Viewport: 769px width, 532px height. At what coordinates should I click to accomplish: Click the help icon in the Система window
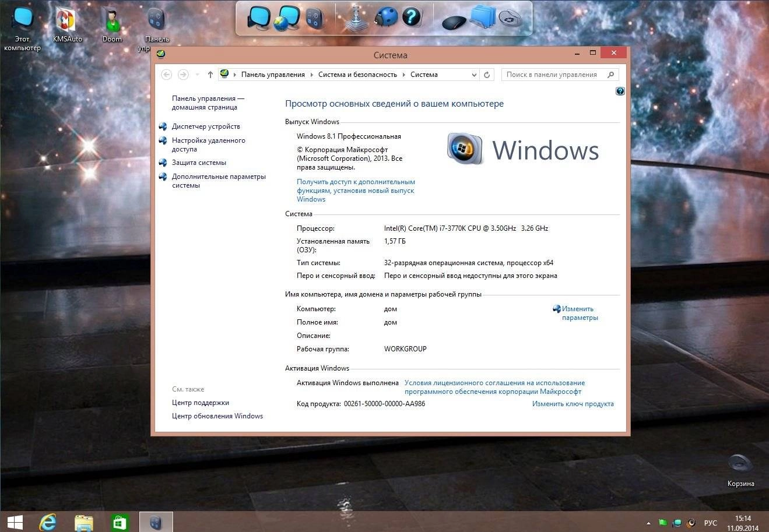pos(620,91)
